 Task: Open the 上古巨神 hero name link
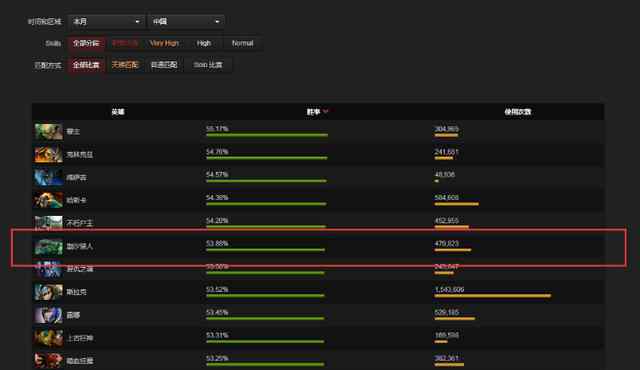(x=80, y=338)
